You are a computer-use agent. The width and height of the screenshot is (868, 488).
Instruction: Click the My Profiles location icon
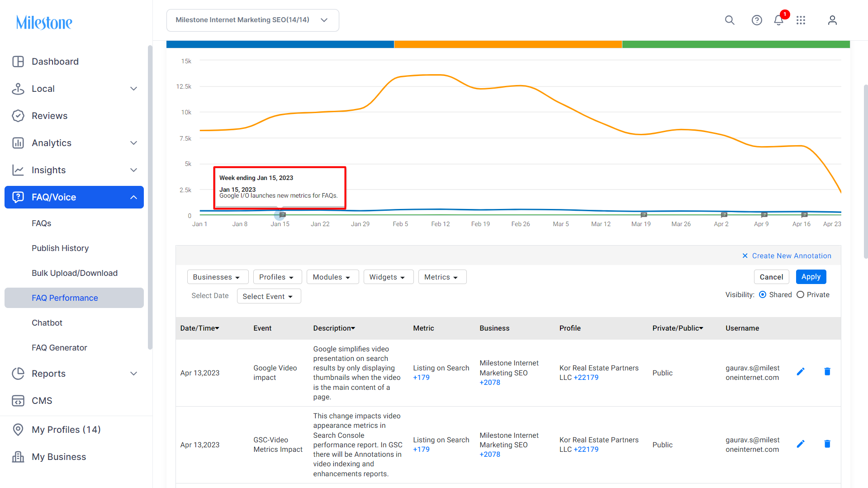click(x=18, y=430)
